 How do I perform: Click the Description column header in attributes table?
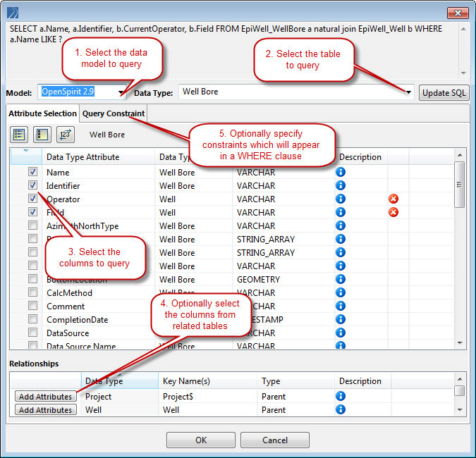coord(360,157)
